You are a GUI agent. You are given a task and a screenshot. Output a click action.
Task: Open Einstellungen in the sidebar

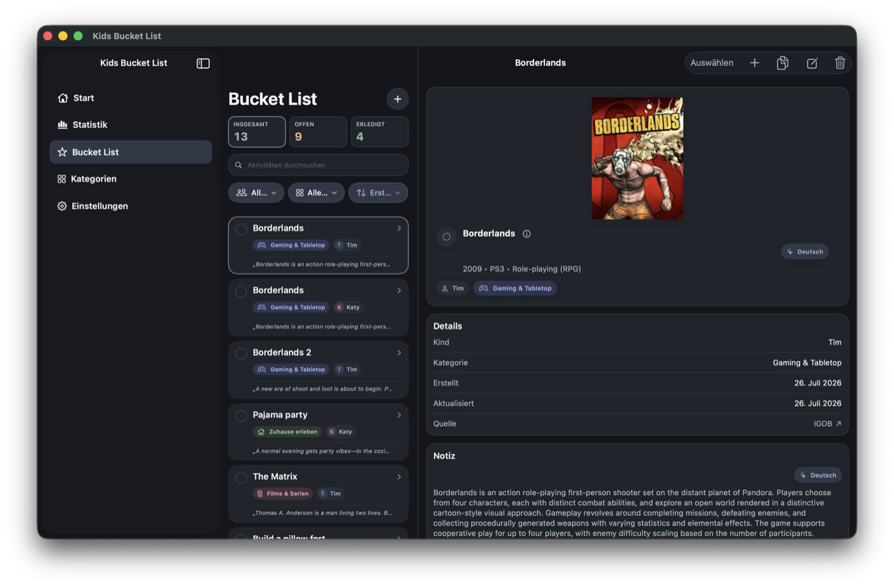pos(131,206)
